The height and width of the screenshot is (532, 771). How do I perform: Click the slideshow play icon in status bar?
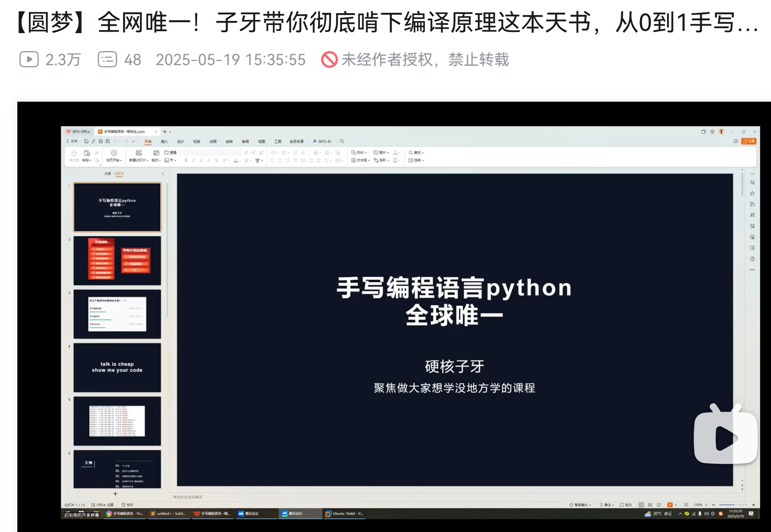coord(670,505)
